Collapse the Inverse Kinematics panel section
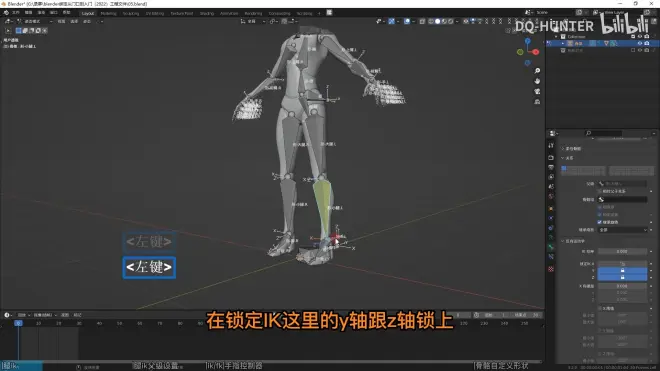 563,241
